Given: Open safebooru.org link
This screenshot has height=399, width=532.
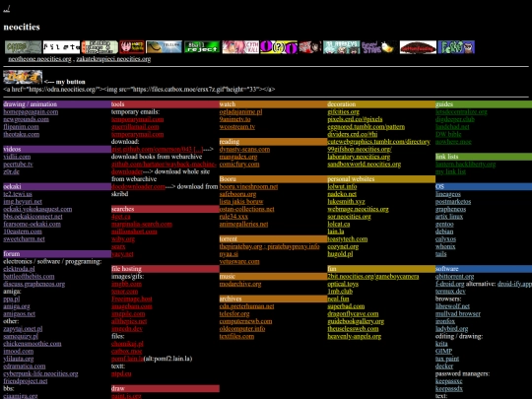Looking at the screenshot, I should tap(237, 194).
